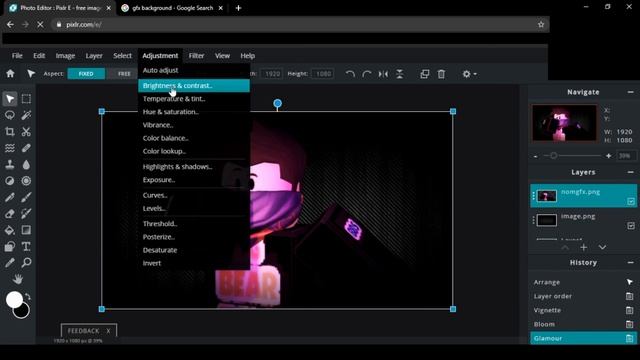
Task: Select the Crop tool
Action: 10,131
